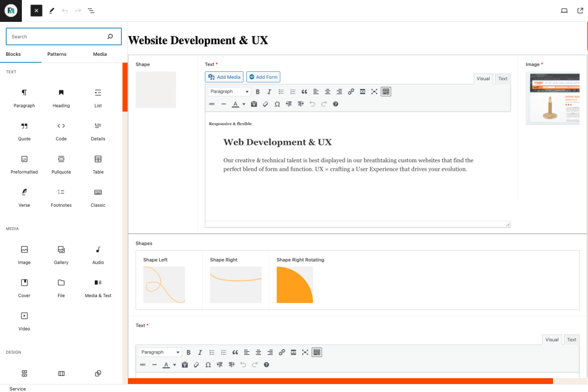This screenshot has width=588, height=392.
Task: Insert a special character with the omega icon
Action: click(277, 104)
